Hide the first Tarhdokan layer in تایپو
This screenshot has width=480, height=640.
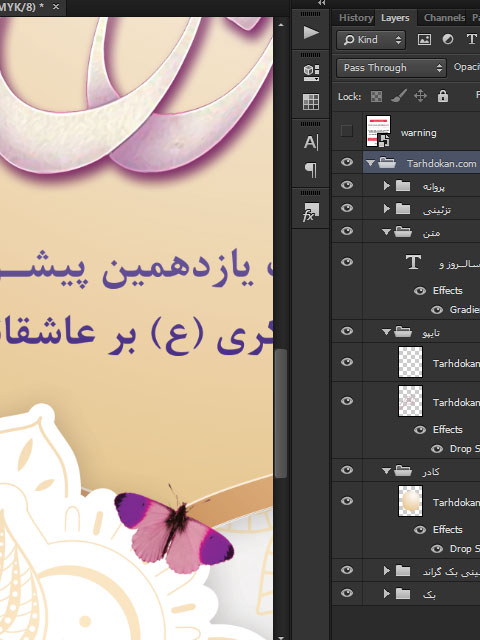(x=347, y=362)
